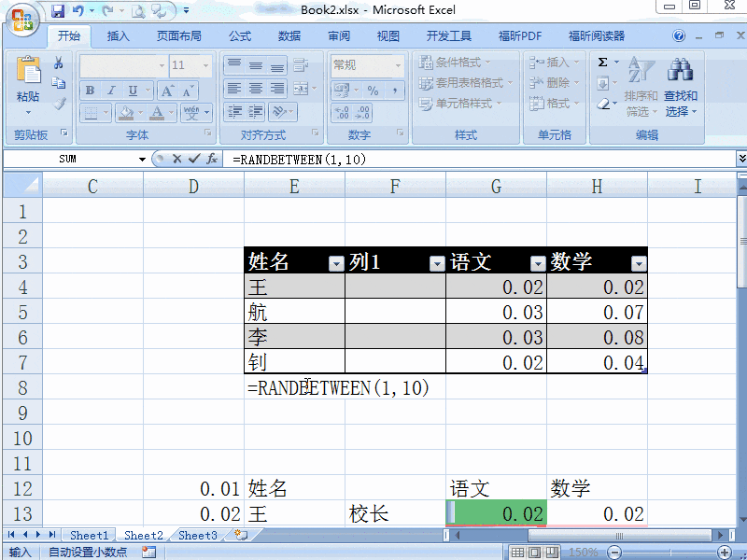The width and height of the screenshot is (747, 560).
Task: Select the Italic formatting icon
Action: (x=111, y=91)
